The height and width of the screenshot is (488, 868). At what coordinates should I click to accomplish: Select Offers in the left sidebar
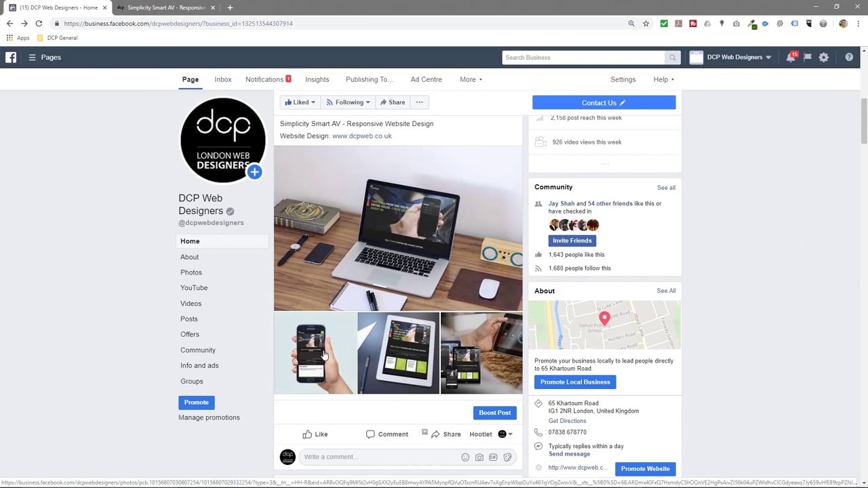pyautogui.click(x=190, y=335)
